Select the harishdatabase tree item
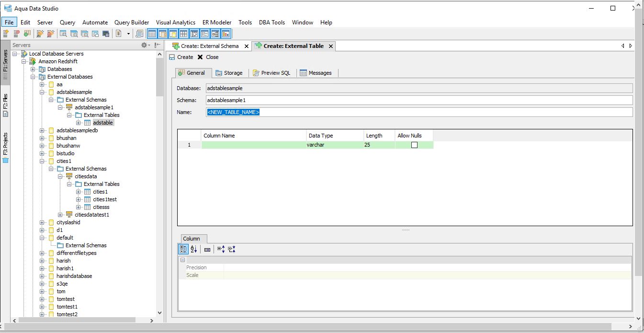 [74, 276]
